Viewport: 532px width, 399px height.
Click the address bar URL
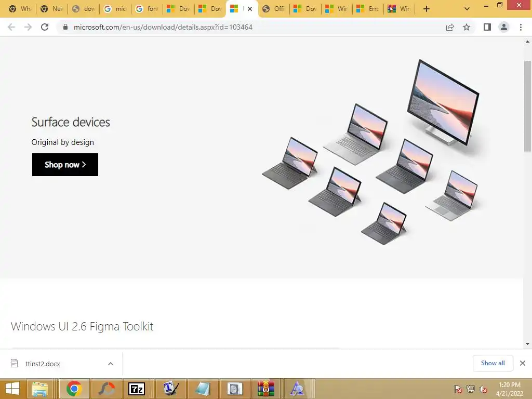pos(163,27)
